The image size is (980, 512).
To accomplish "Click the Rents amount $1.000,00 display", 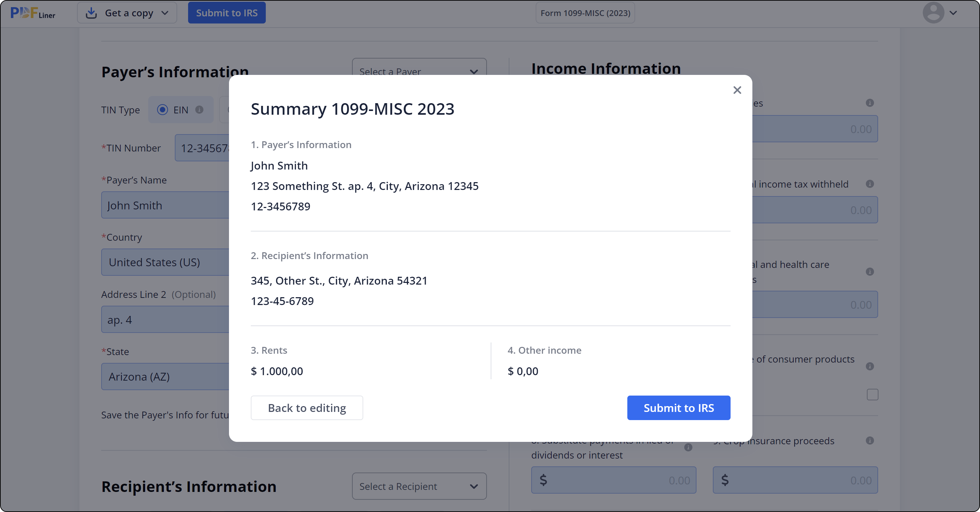I will tap(277, 371).
